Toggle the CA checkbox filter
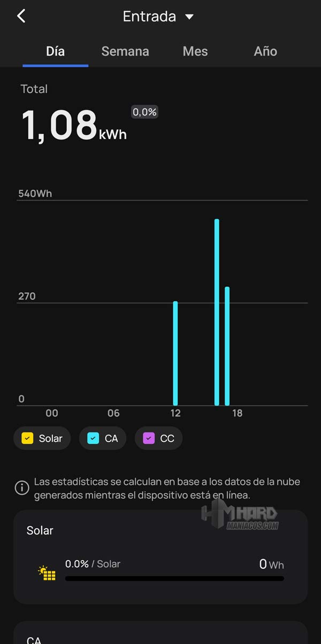321x644 pixels. tap(93, 438)
